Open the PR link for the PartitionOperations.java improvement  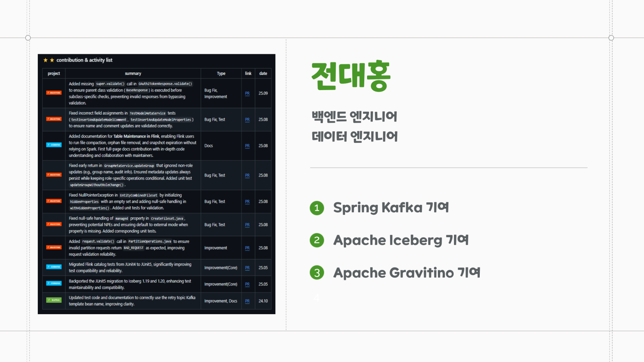[x=247, y=248]
